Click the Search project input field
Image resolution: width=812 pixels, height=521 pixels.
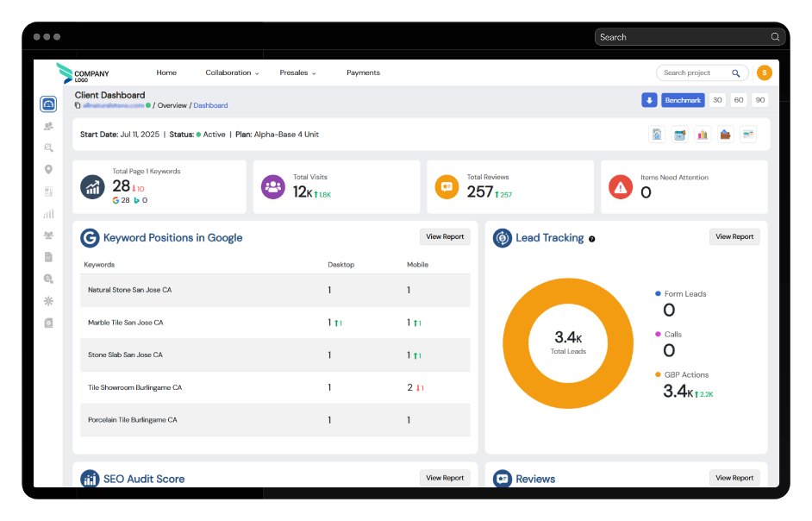695,73
